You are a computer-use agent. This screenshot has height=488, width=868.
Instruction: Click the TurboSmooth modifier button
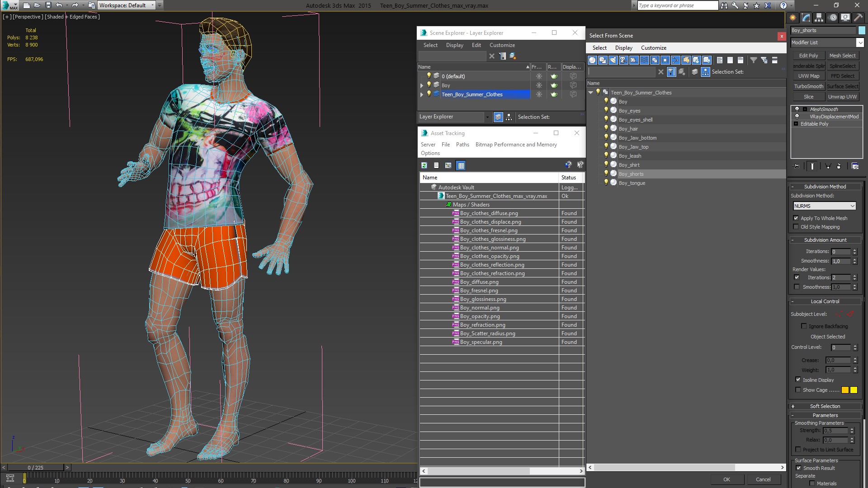pos(808,86)
